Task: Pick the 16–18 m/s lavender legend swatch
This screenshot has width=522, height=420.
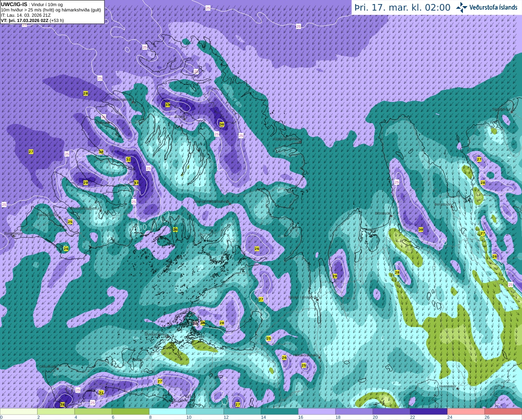Action: click(x=317, y=411)
